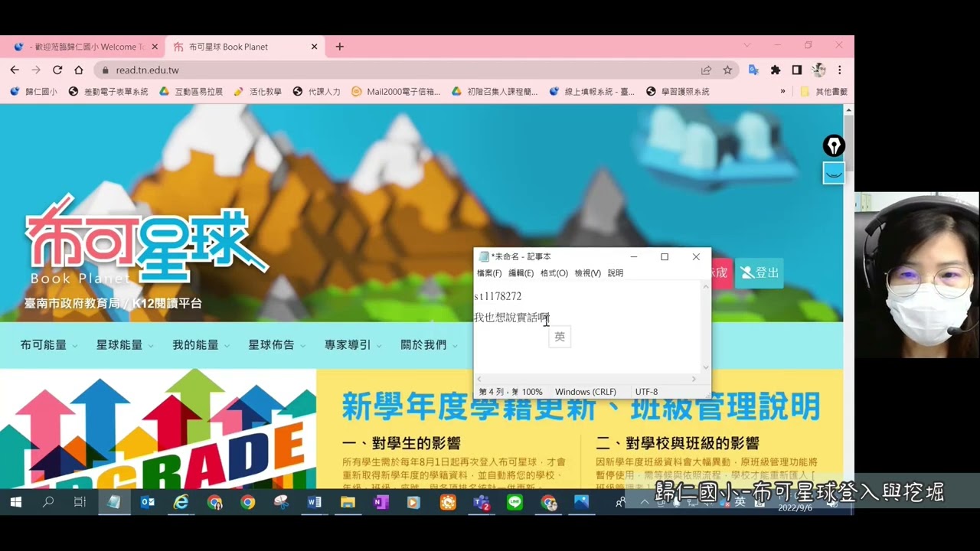Select the 布可星球 Book Planet tab
980x551 pixels.
coord(245,47)
